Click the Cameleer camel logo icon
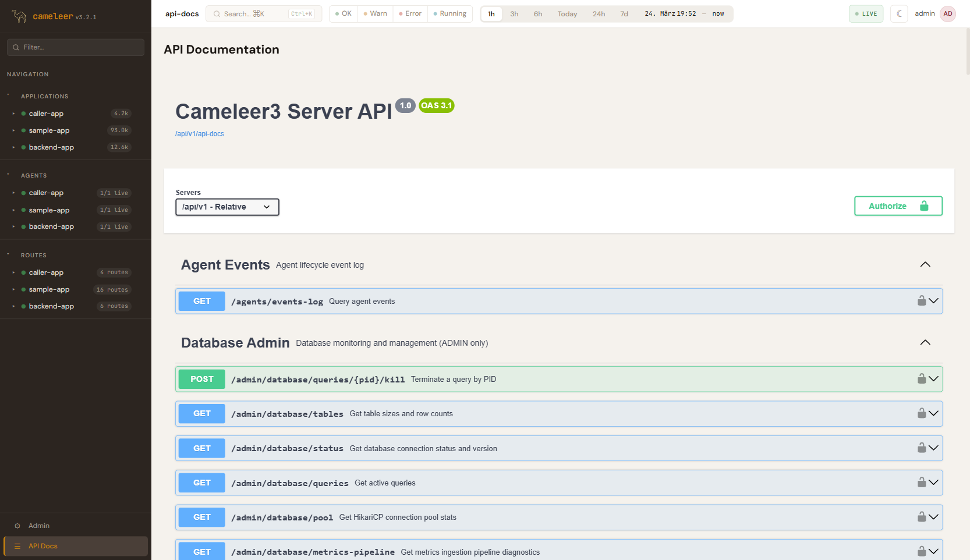The width and height of the screenshot is (970, 560). tap(19, 16)
